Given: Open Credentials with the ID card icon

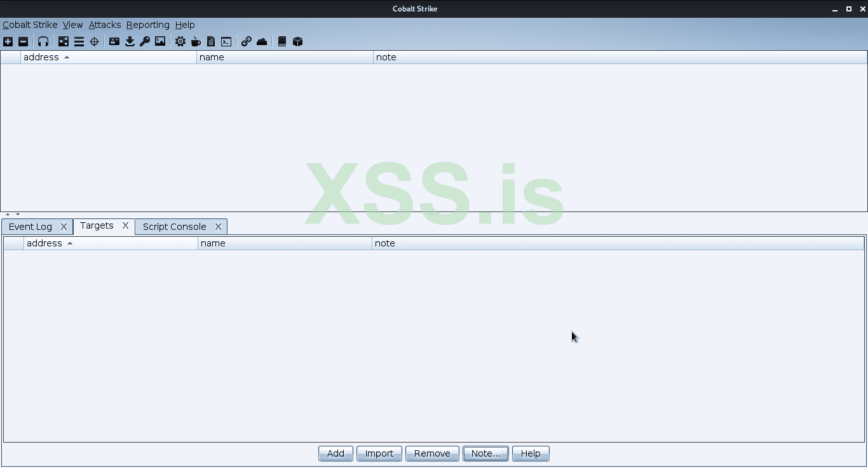Looking at the screenshot, I should [114, 42].
